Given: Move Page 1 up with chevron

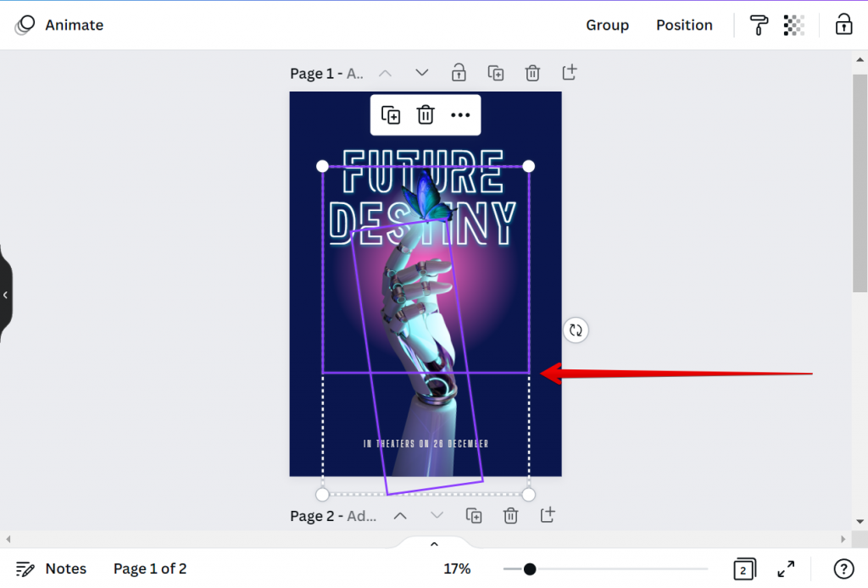Looking at the screenshot, I should (386, 73).
